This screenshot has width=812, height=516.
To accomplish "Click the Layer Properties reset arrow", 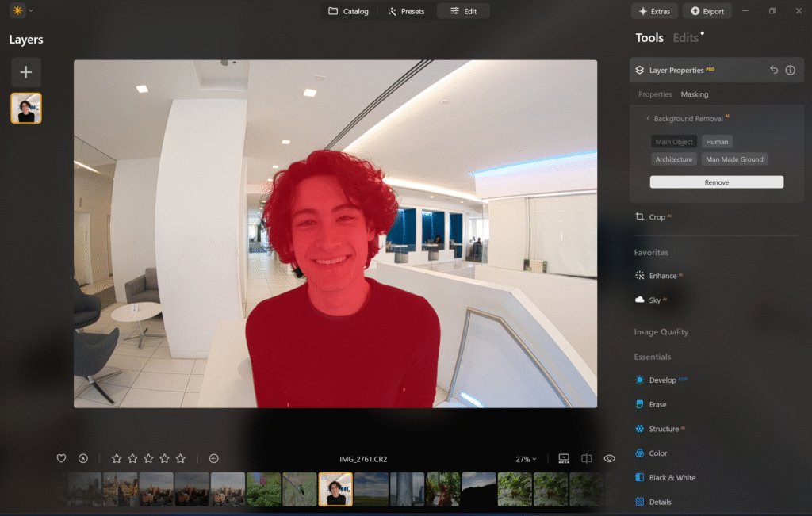I will pos(774,70).
